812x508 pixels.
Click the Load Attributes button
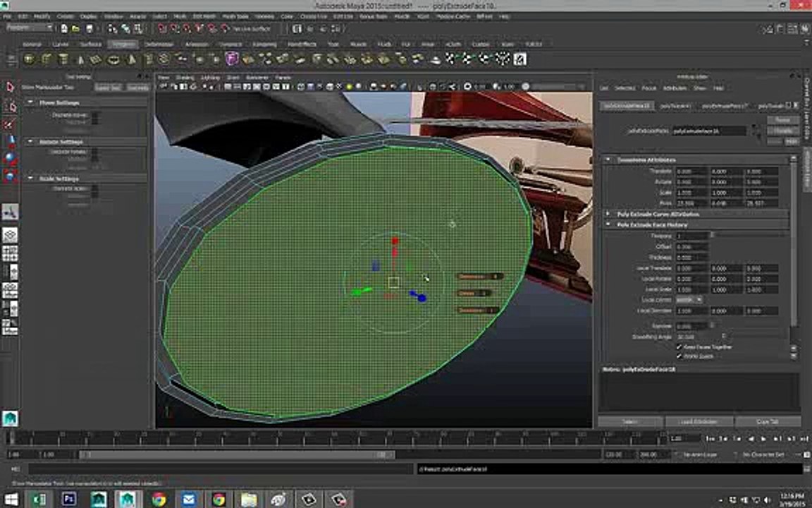point(699,421)
